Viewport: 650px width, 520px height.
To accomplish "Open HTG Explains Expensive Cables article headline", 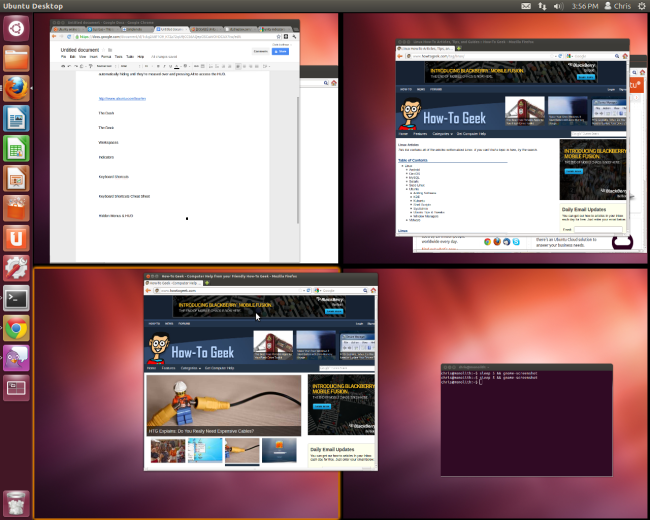I will 201,431.
